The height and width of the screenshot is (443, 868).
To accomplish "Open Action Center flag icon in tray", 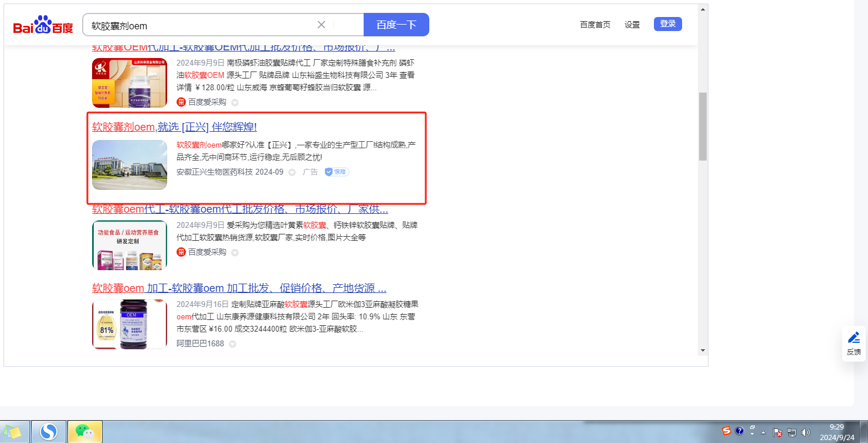I will pos(778,432).
